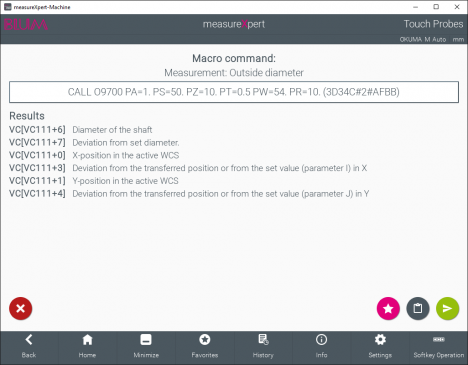
Task: Click the Touch Probes header label
Action: (433, 24)
